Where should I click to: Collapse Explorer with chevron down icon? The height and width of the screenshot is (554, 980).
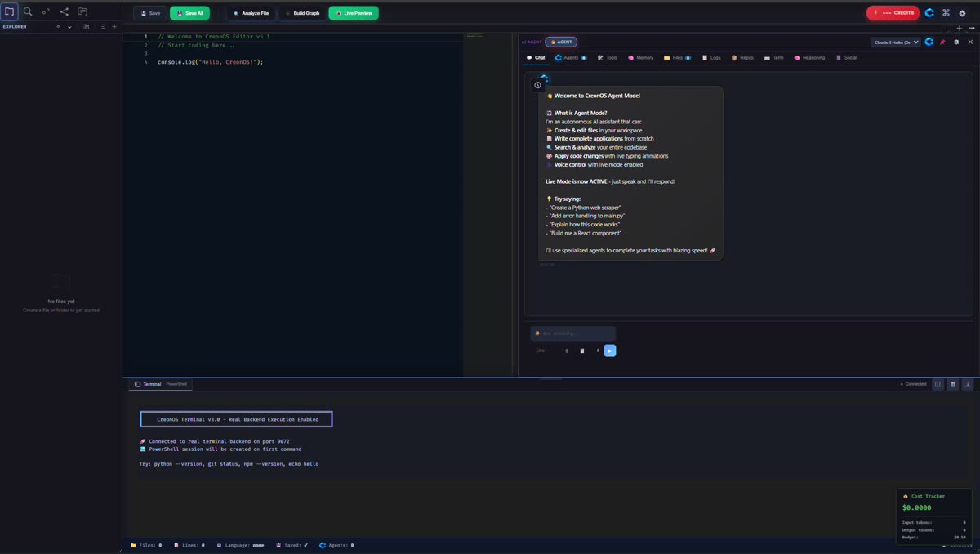tap(69, 27)
